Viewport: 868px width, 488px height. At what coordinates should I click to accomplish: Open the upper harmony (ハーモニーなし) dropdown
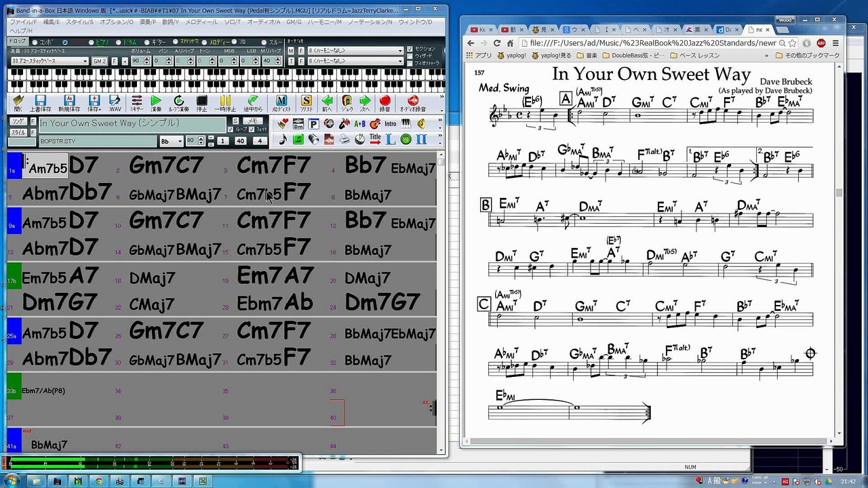click(x=356, y=51)
